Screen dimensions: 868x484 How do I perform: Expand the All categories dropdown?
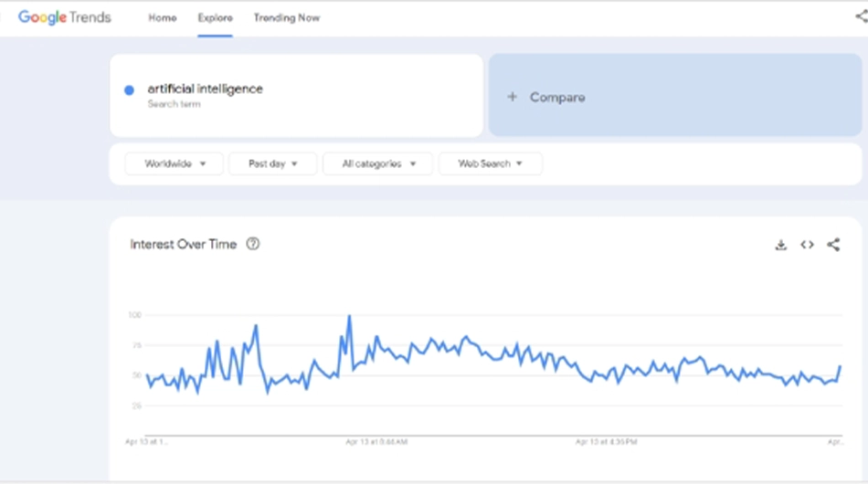pos(378,163)
